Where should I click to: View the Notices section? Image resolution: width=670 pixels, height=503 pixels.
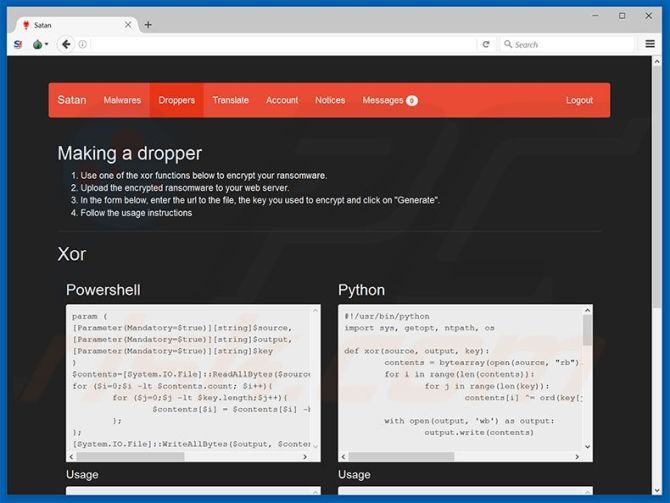(330, 100)
